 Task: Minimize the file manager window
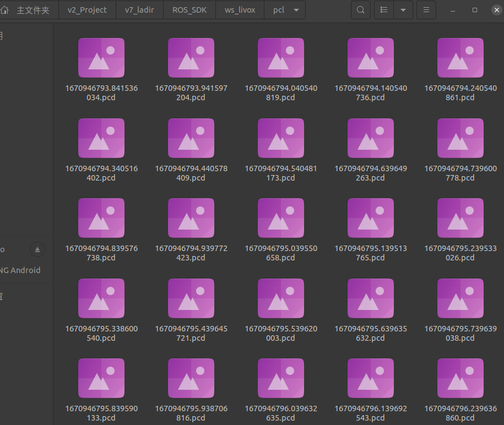[453, 10]
